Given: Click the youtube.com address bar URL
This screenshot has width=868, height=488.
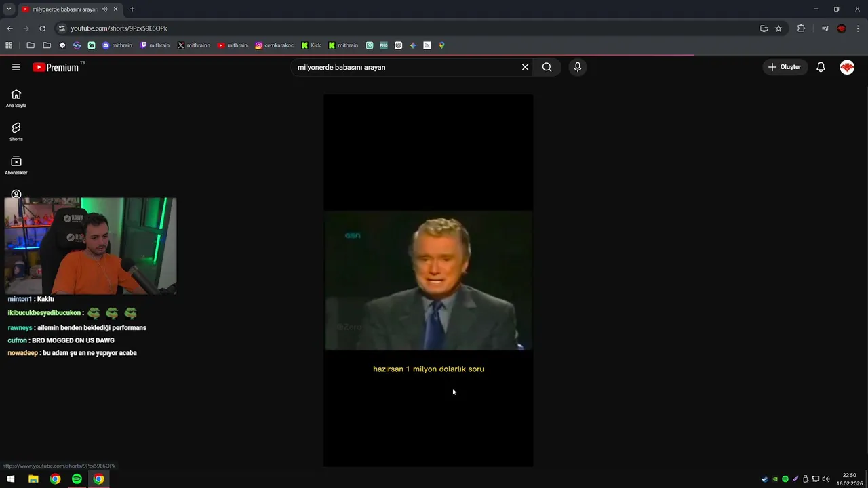Looking at the screenshot, I should click(x=119, y=28).
